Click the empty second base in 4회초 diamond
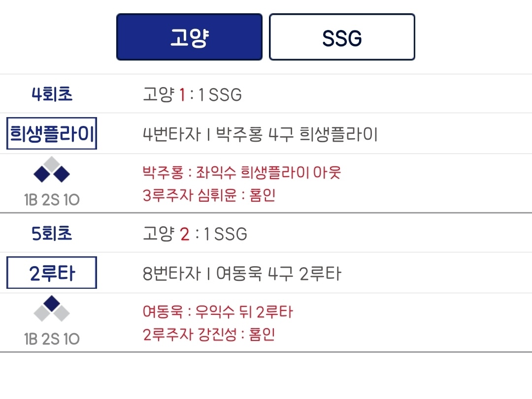This screenshot has height=399, width=532. [52, 163]
